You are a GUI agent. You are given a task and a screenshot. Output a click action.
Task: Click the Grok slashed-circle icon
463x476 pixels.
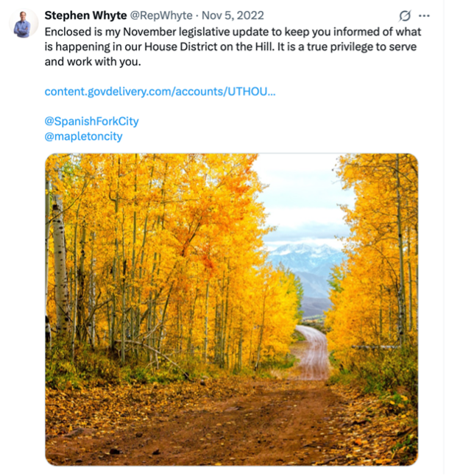[405, 15]
